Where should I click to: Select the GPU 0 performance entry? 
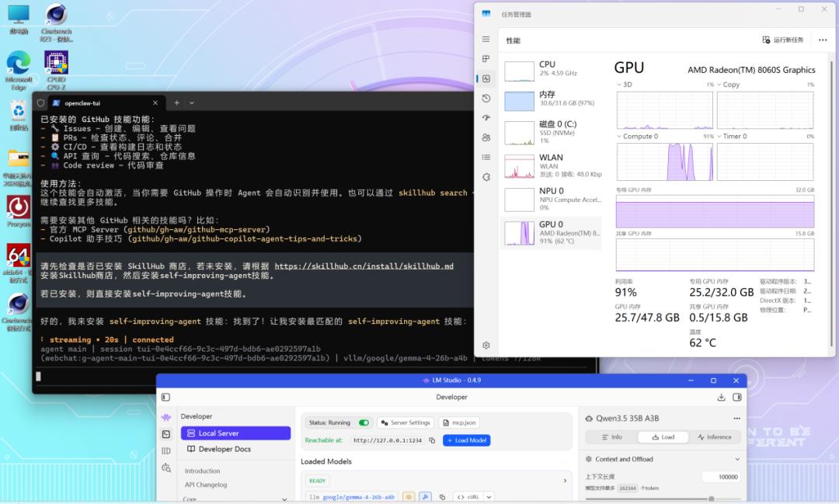[552, 233]
